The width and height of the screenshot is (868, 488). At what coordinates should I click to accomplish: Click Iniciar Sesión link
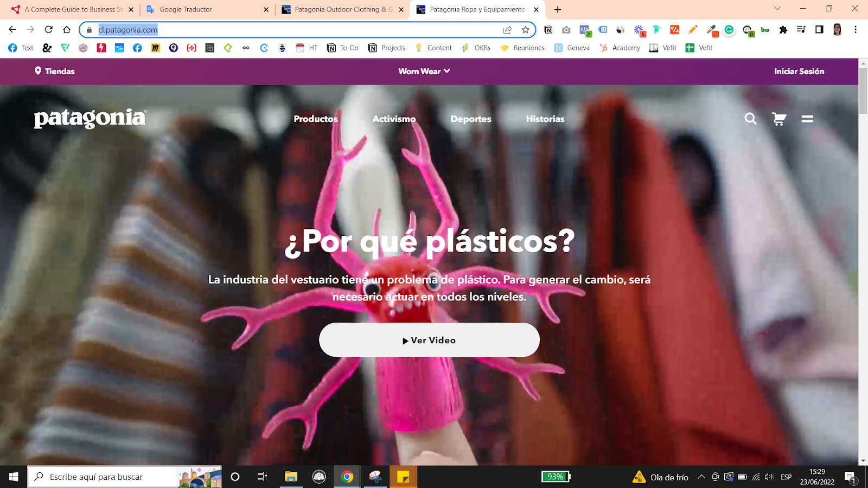click(x=799, y=71)
